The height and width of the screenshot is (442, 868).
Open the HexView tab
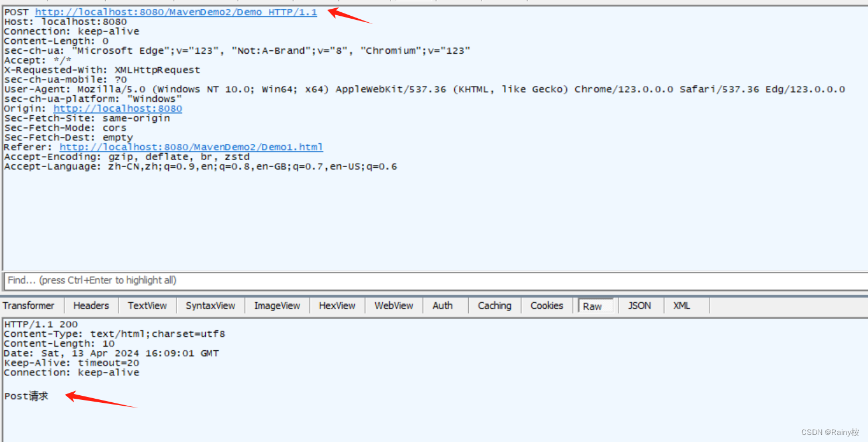(337, 305)
